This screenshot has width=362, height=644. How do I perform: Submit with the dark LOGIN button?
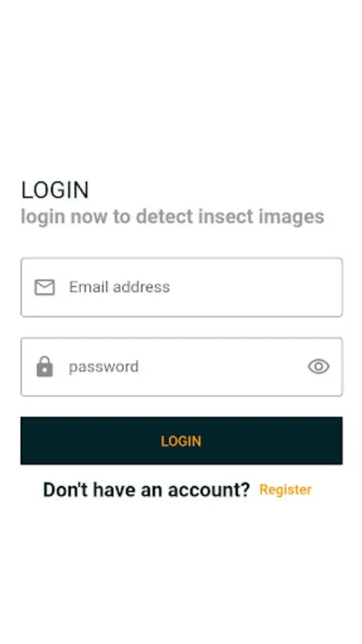tap(182, 441)
